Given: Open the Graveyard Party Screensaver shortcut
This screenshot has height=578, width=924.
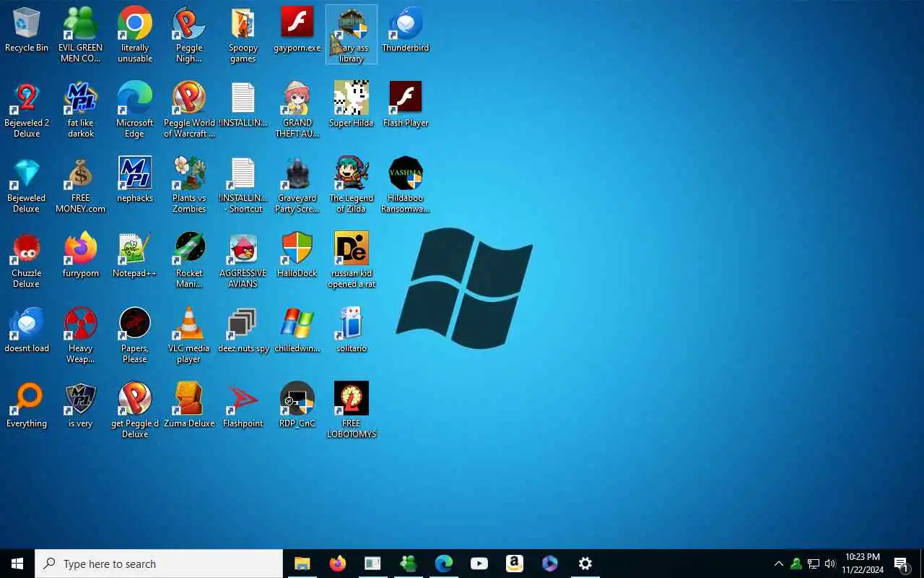Looking at the screenshot, I should (297, 185).
